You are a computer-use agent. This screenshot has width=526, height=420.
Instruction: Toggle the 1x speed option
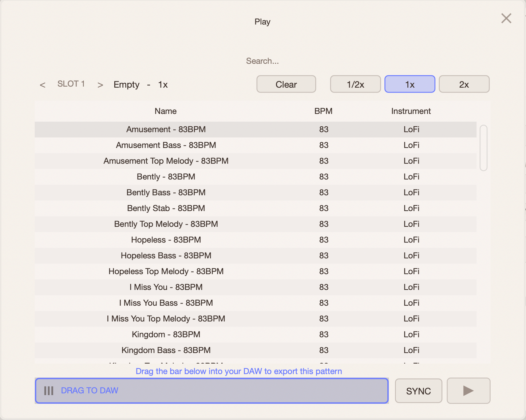click(x=410, y=84)
